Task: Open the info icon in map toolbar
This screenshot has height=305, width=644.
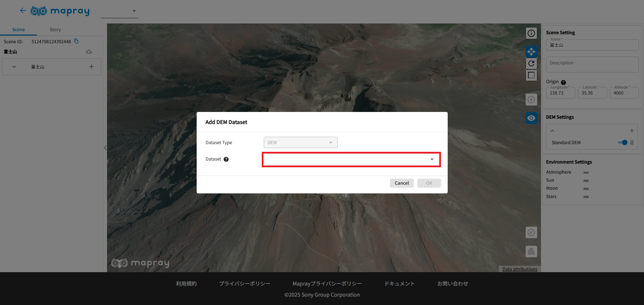Action: [x=531, y=33]
